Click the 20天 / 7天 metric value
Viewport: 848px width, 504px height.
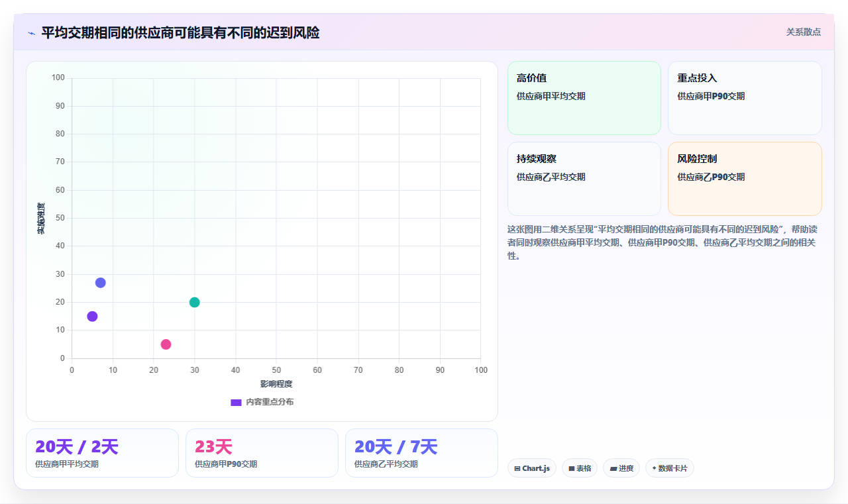coord(396,447)
